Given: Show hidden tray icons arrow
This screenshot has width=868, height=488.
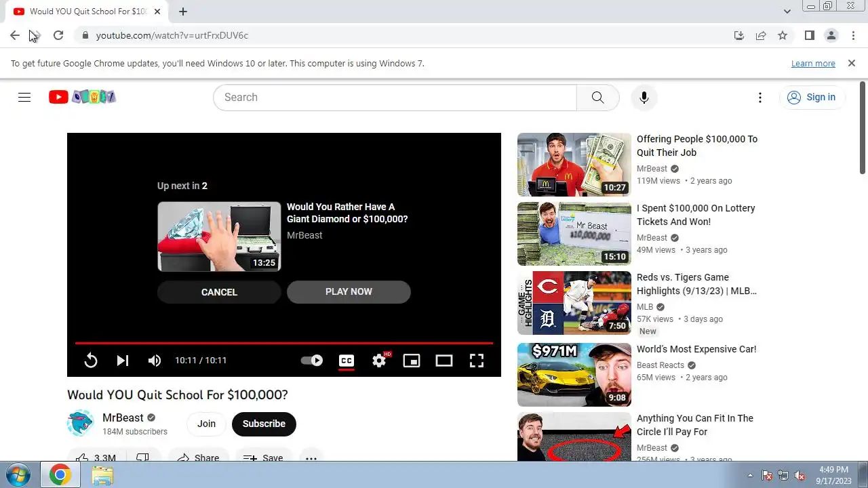Looking at the screenshot, I should pos(750,475).
